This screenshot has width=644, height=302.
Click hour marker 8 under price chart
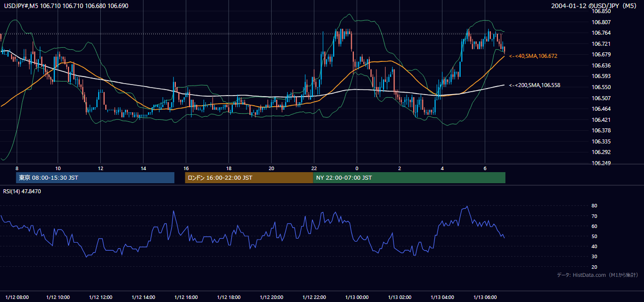pos(17,168)
